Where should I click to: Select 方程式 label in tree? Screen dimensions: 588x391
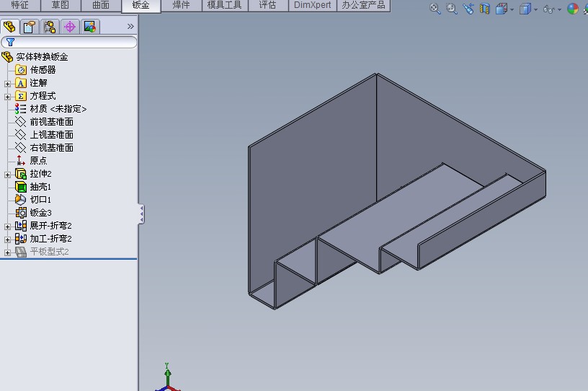click(x=43, y=96)
